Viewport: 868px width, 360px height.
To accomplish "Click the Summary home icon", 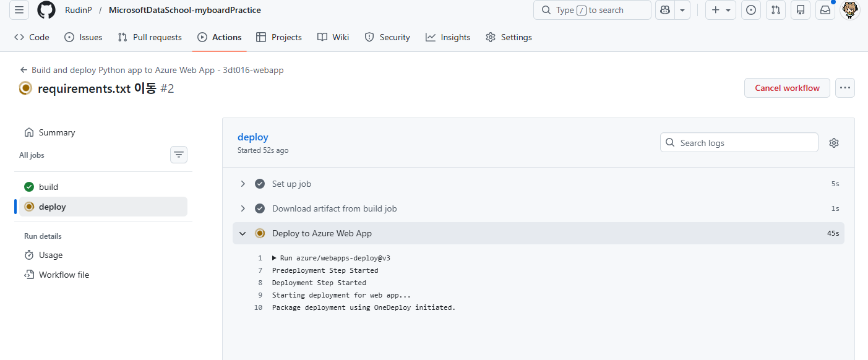I will coord(29,132).
